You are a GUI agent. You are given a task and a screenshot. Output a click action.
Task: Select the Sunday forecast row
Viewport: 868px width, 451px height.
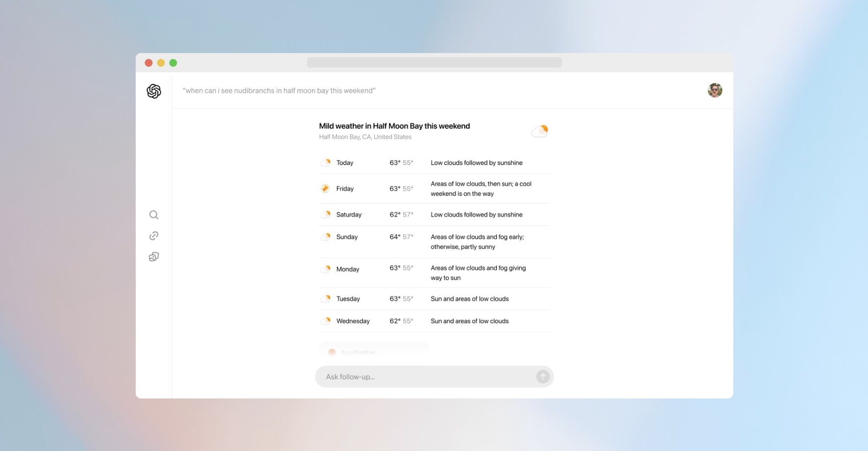click(x=434, y=241)
